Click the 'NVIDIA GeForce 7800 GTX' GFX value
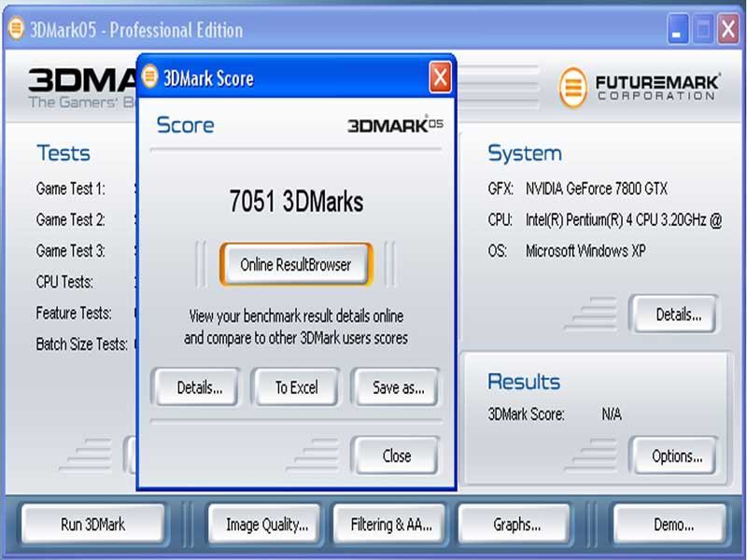The height and width of the screenshot is (560, 747). tap(596, 189)
